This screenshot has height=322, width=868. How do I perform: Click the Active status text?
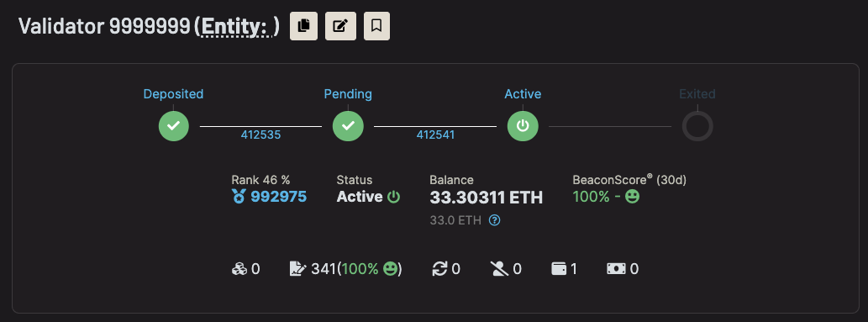click(x=360, y=197)
